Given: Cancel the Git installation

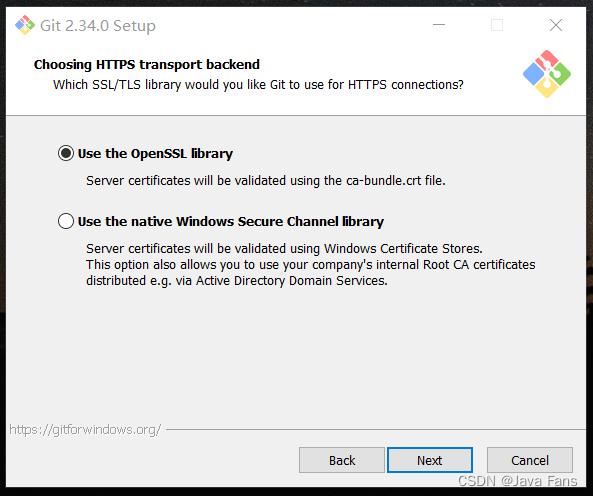Looking at the screenshot, I should point(530,460).
